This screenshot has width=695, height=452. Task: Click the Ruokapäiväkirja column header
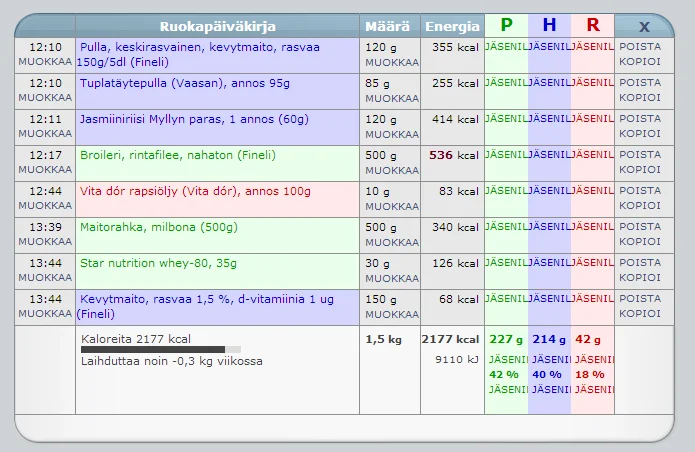(x=217, y=26)
